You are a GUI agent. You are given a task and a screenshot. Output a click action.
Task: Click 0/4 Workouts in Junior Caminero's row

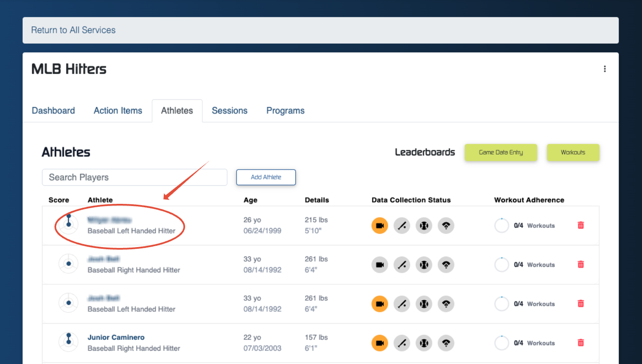coord(534,343)
